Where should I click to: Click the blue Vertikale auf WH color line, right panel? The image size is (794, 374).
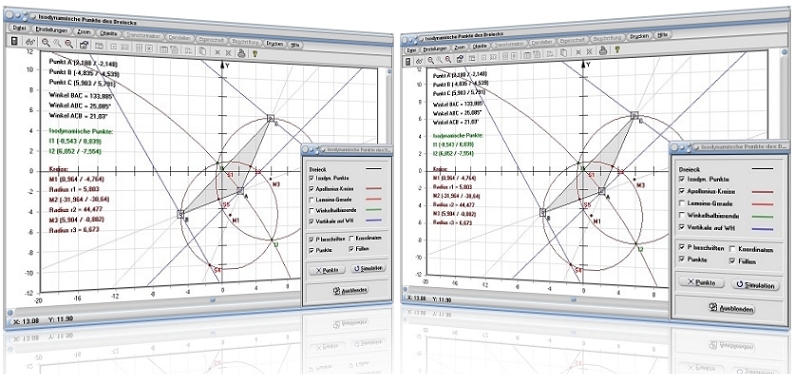tap(763, 229)
